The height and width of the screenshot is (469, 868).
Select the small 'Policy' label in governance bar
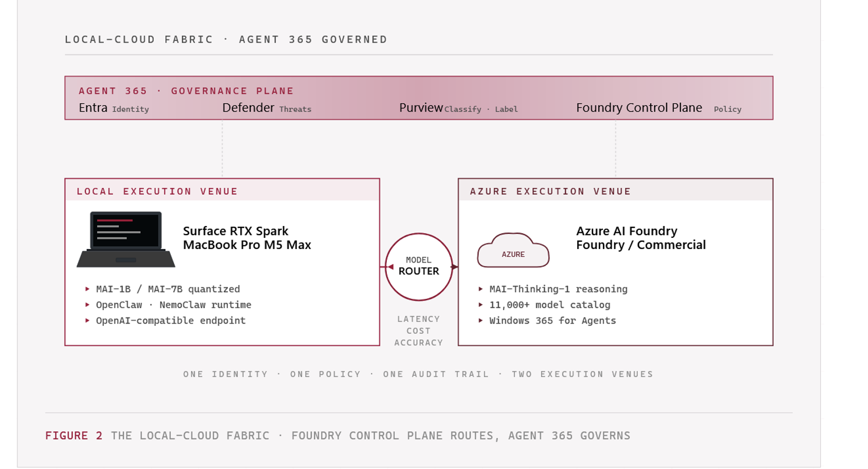coord(728,109)
